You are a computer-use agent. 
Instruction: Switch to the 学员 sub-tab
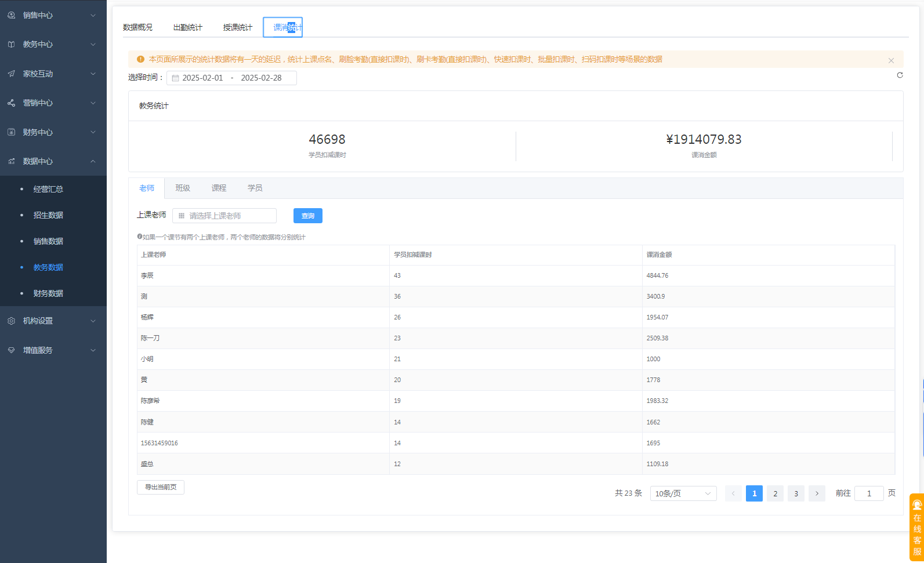click(255, 188)
